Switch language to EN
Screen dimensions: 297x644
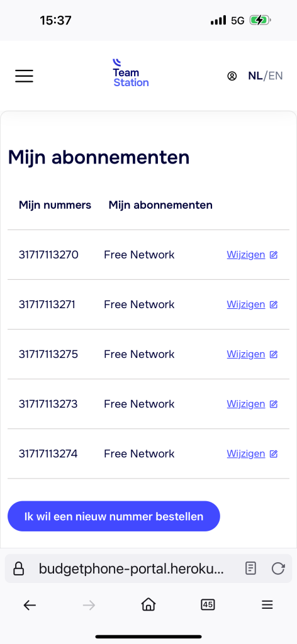click(x=276, y=76)
